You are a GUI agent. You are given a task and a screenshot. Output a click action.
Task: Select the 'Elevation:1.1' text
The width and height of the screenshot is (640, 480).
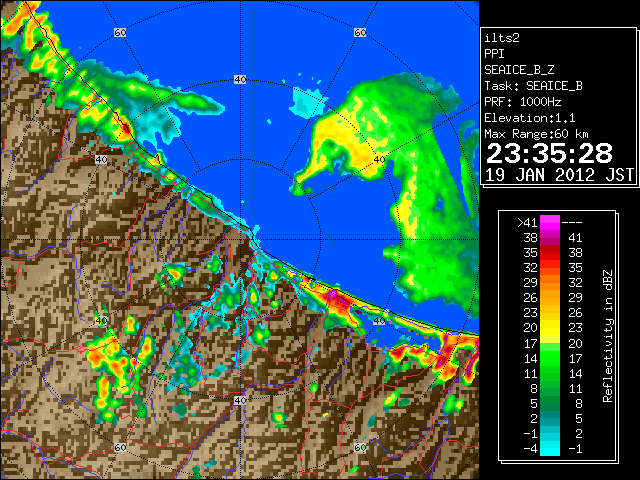pos(530,118)
